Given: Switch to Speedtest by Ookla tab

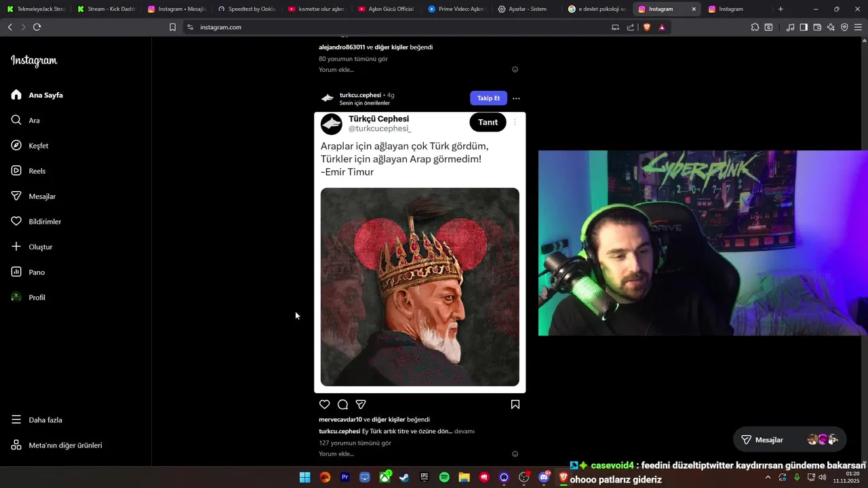Looking at the screenshot, I should click(x=245, y=9).
